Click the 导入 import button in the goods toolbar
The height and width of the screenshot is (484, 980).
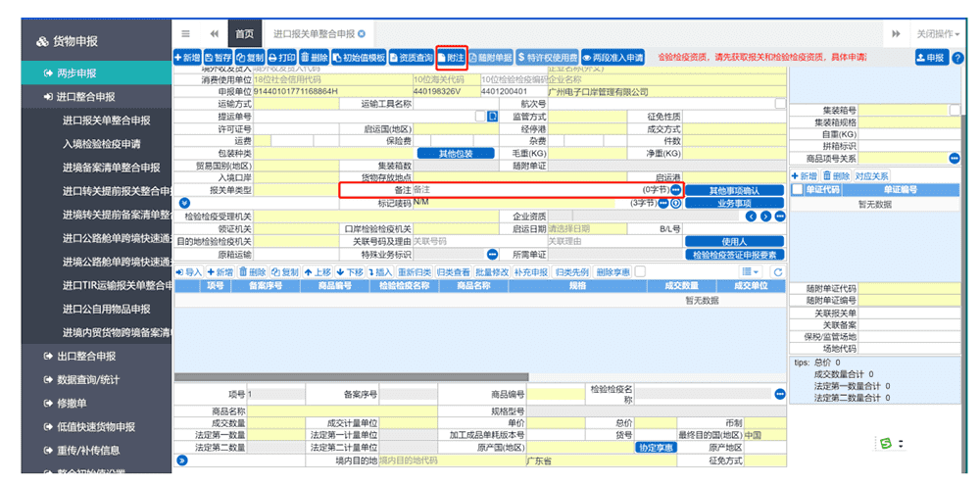click(189, 272)
